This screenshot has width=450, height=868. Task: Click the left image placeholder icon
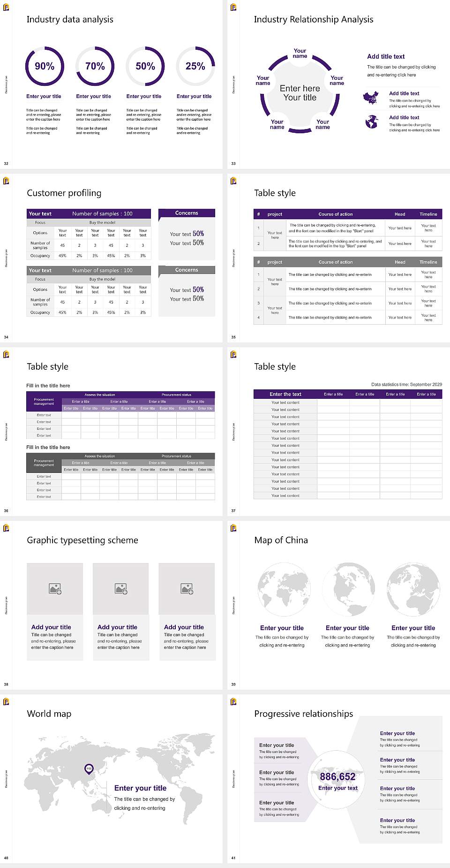(55, 589)
